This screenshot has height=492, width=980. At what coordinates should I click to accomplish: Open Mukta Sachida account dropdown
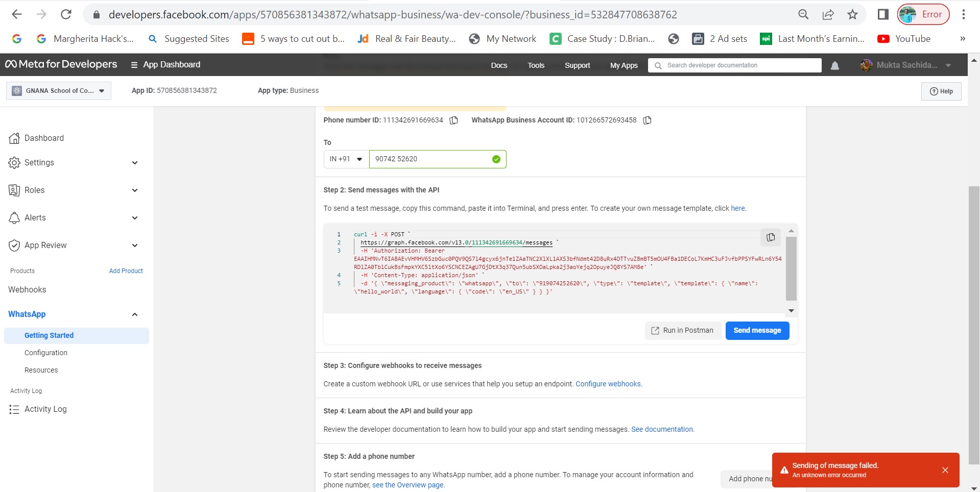905,65
